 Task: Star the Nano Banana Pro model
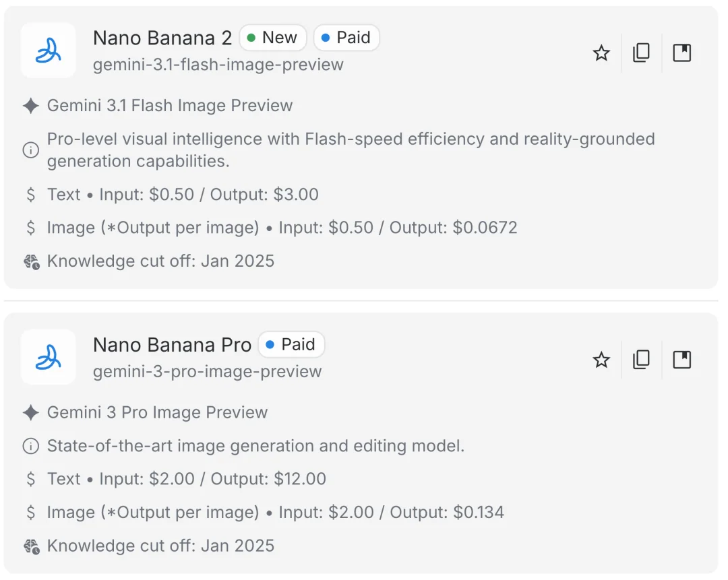(601, 359)
